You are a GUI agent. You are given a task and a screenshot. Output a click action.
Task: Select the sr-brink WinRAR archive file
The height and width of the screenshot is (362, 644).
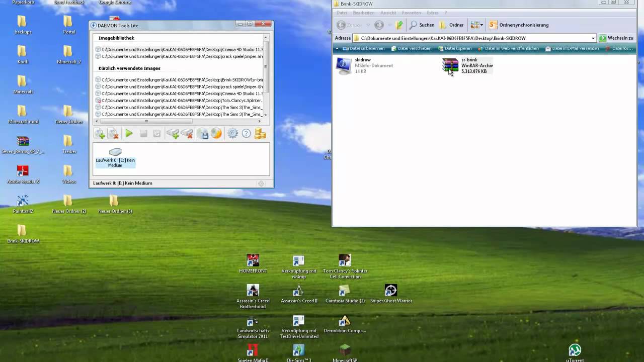468,65
